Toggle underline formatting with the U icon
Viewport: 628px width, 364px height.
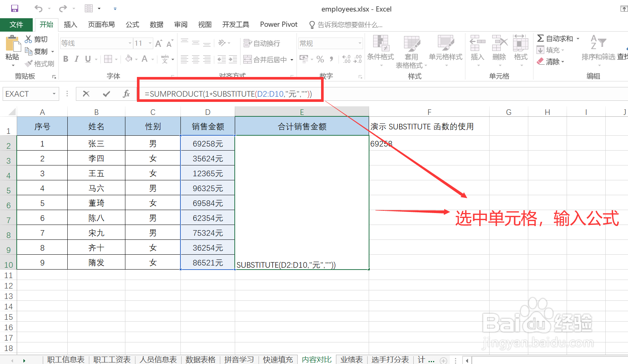88,59
